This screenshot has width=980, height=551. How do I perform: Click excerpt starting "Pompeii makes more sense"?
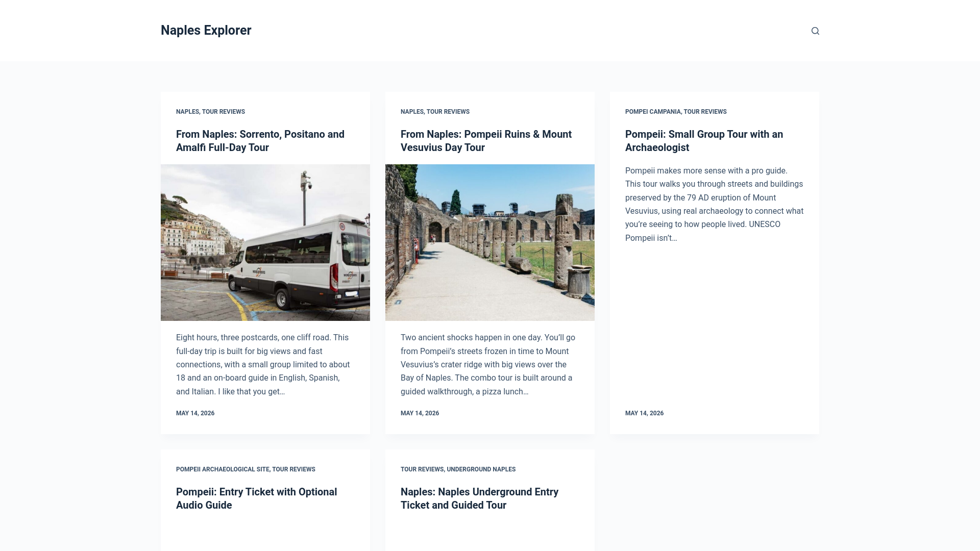(x=714, y=204)
